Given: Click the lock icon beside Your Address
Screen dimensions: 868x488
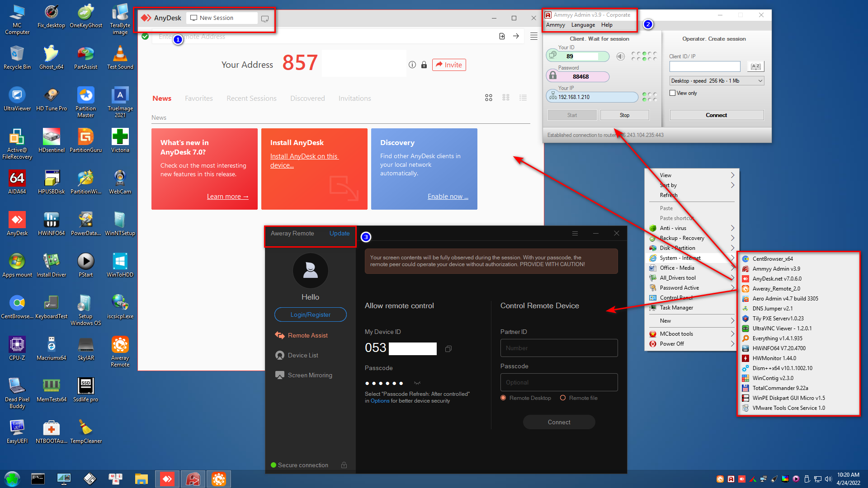Looking at the screenshot, I should click(x=424, y=65).
